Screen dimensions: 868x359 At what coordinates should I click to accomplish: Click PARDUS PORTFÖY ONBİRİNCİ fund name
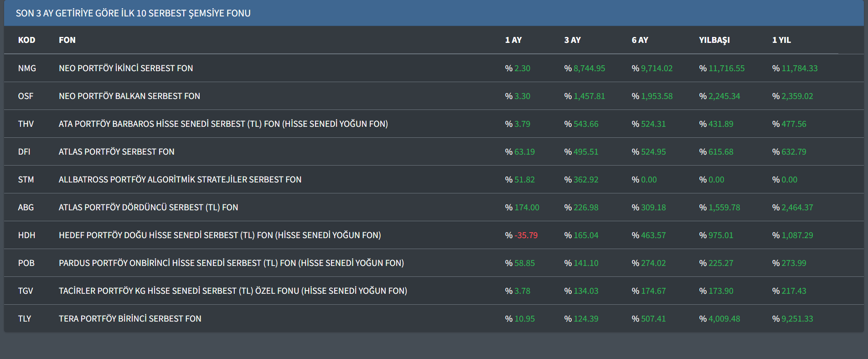pos(231,263)
